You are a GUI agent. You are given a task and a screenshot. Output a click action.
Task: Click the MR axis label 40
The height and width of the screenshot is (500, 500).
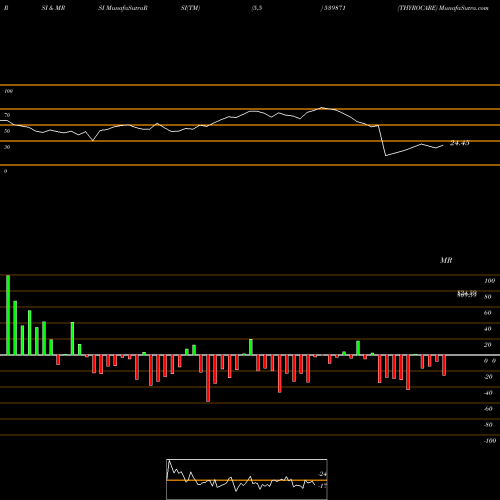[488, 329]
